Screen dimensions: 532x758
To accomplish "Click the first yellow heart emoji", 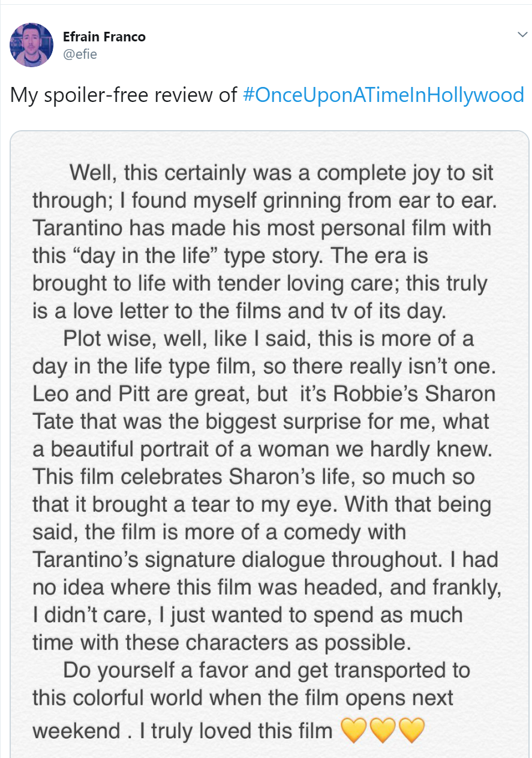I will tap(353, 730).
